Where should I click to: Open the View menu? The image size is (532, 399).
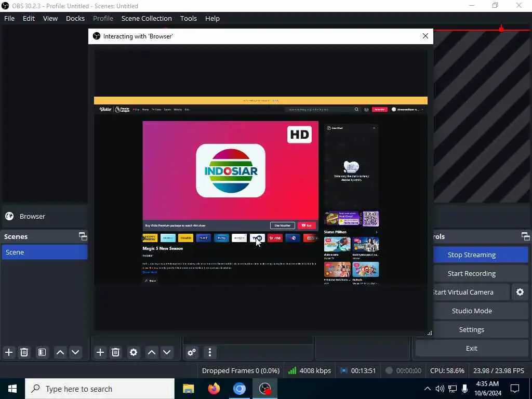click(x=50, y=18)
